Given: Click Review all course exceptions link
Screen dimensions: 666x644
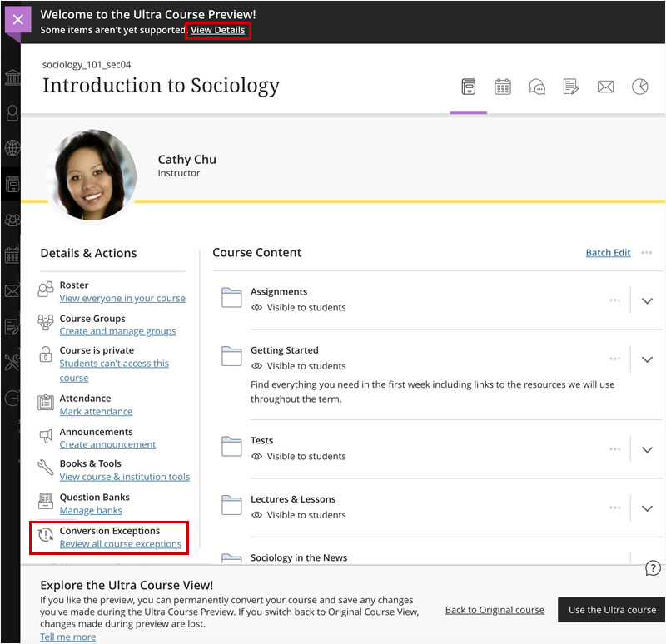Looking at the screenshot, I should (x=120, y=544).
